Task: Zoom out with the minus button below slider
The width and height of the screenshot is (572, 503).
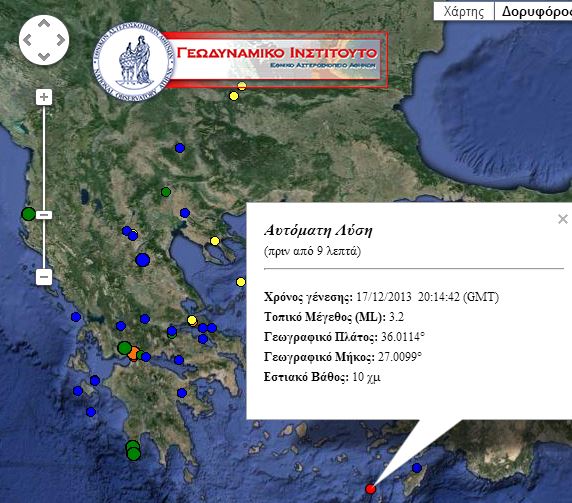Action: click(44, 277)
